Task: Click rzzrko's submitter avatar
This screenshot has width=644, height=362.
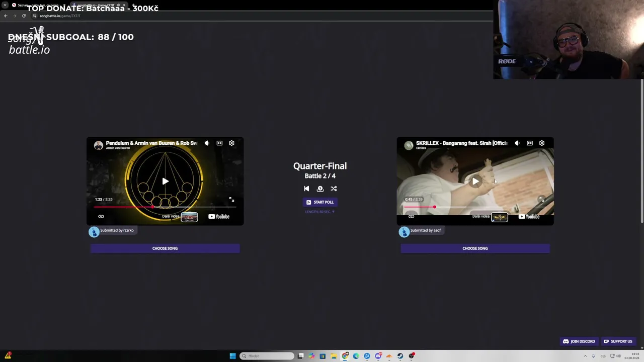Action: pyautogui.click(x=94, y=231)
